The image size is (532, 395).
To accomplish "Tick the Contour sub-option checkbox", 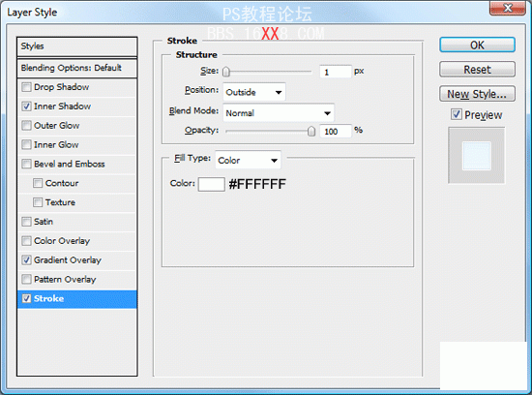I will [38, 183].
